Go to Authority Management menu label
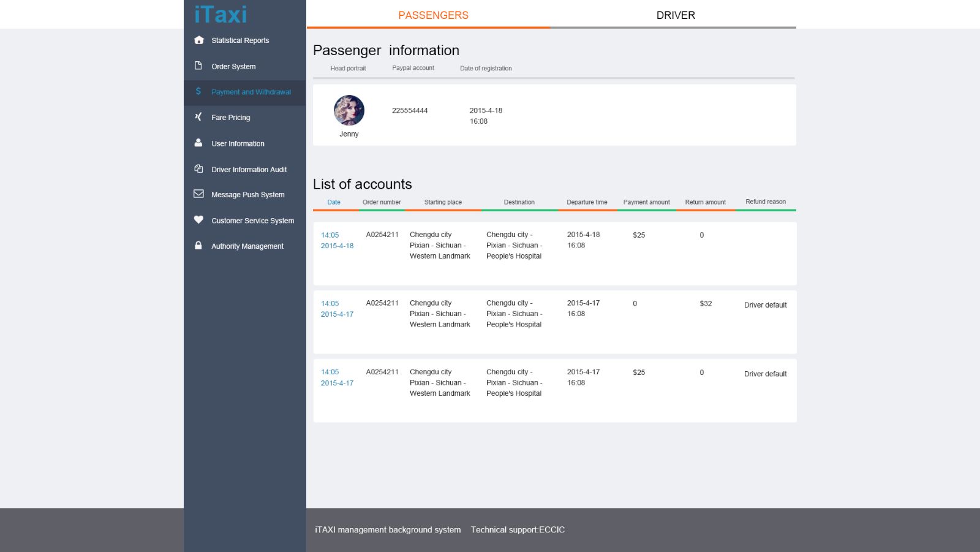Image resolution: width=980 pixels, height=552 pixels. tap(247, 246)
